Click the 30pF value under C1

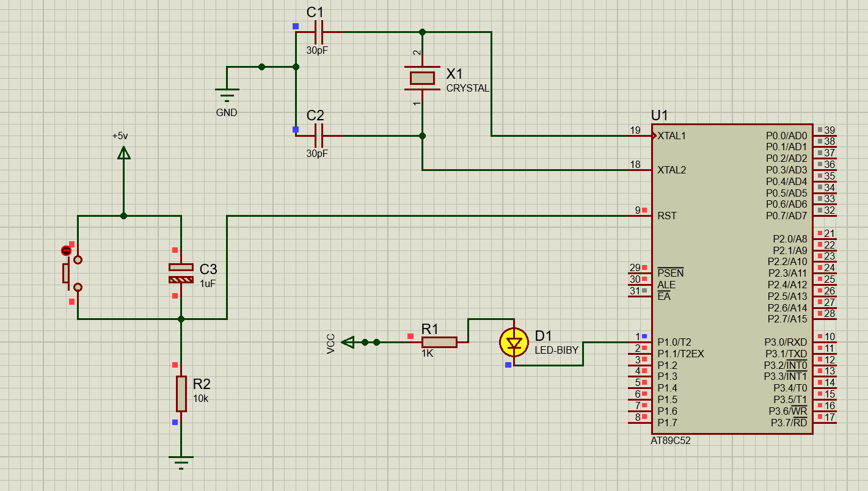tap(317, 51)
